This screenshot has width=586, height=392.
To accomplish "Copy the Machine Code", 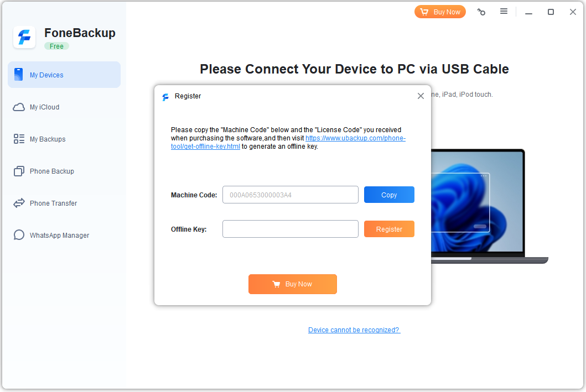I will 389,195.
